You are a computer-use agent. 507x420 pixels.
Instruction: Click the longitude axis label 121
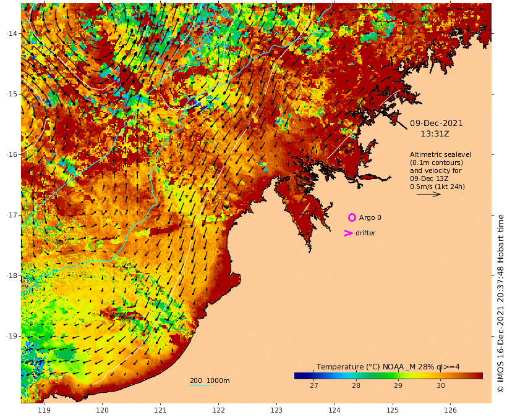160,410
